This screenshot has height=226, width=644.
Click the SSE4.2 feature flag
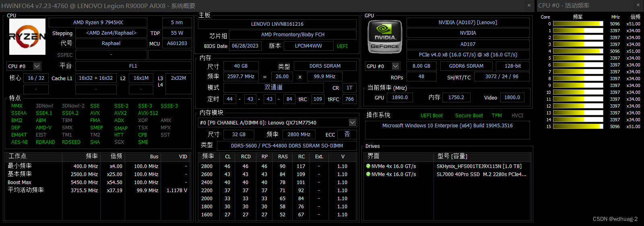(70, 113)
